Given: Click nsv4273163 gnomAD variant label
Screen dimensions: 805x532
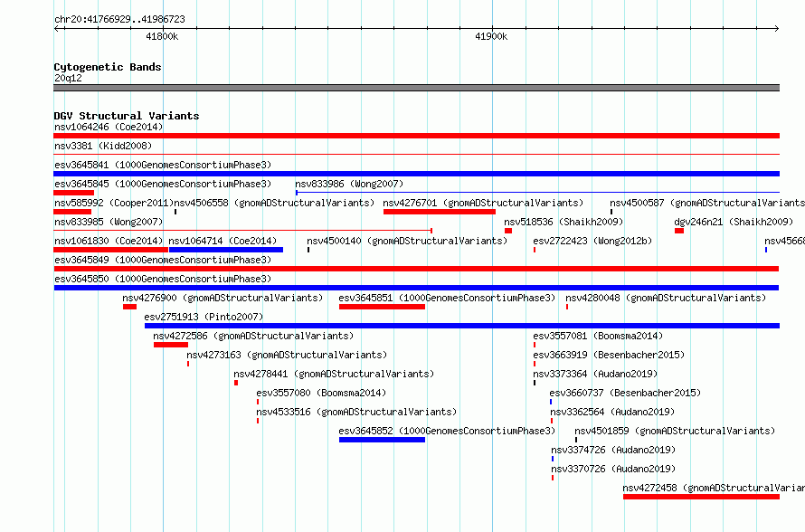Looking at the screenshot, I should pos(287,355).
